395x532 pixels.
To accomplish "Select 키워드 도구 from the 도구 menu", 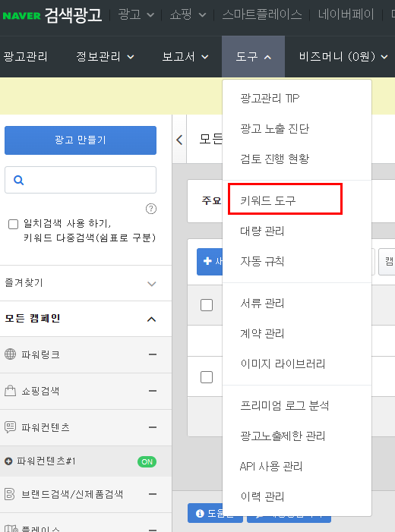I will pos(268,200).
